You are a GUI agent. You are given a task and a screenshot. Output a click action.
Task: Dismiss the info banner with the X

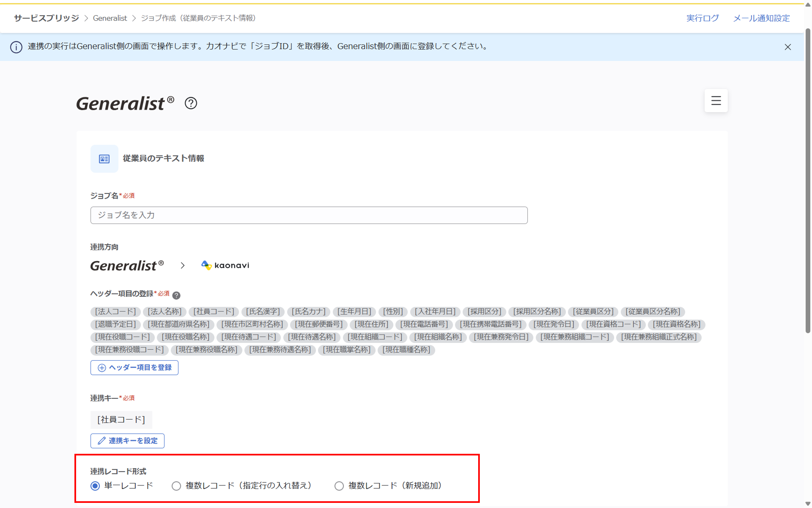click(788, 47)
